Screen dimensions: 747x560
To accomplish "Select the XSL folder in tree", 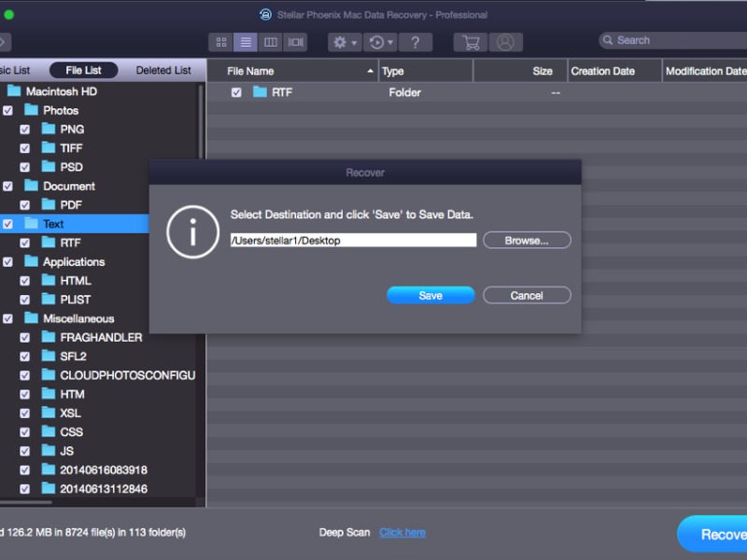I will pyautogui.click(x=70, y=413).
